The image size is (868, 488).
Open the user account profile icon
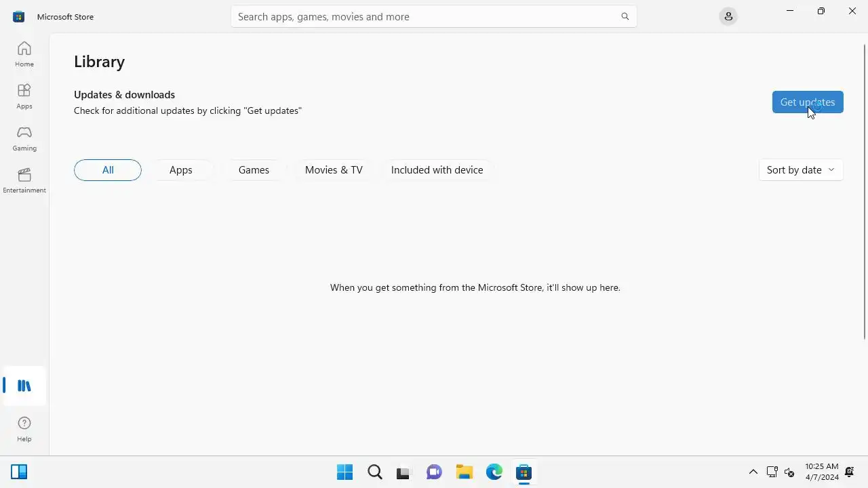tap(728, 16)
